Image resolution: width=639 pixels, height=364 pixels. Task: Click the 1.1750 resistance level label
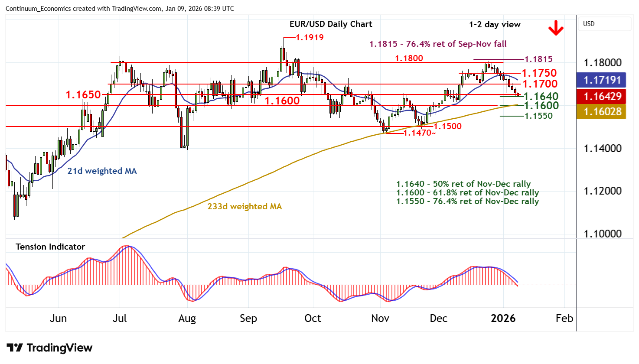coord(539,73)
